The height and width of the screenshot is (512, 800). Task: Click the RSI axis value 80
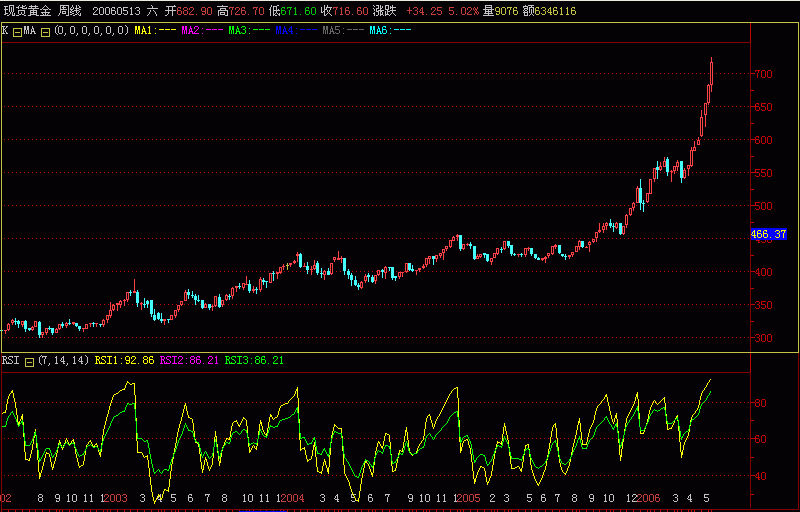click(761, 403)
